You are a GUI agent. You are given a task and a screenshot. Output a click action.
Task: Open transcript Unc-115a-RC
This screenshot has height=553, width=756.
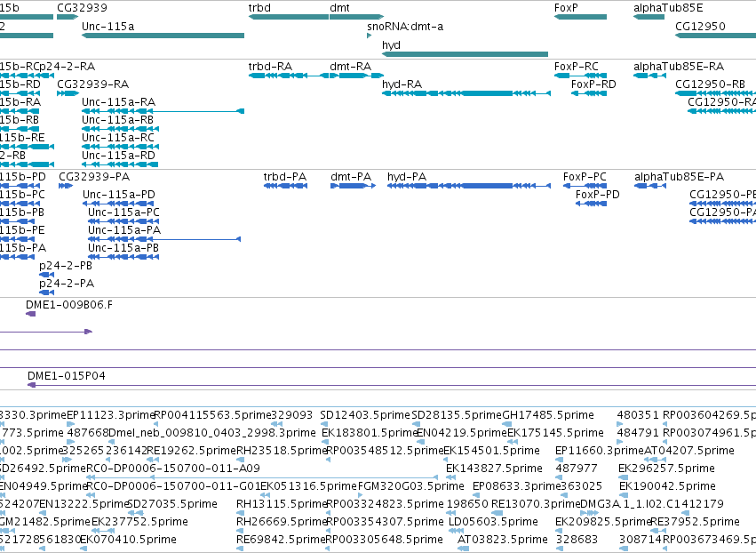pyautogui.click(x=118, y=138)
